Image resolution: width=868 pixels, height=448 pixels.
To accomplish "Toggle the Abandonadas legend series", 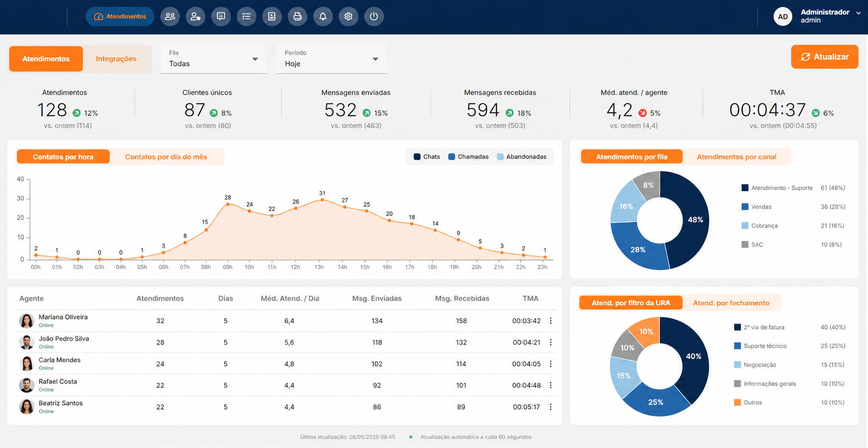I will pos(522,157).
